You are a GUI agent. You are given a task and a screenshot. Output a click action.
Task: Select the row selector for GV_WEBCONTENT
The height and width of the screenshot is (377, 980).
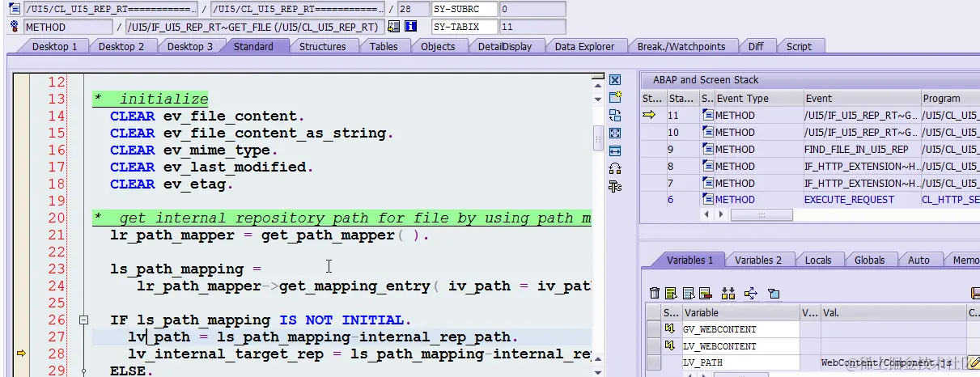654,329
